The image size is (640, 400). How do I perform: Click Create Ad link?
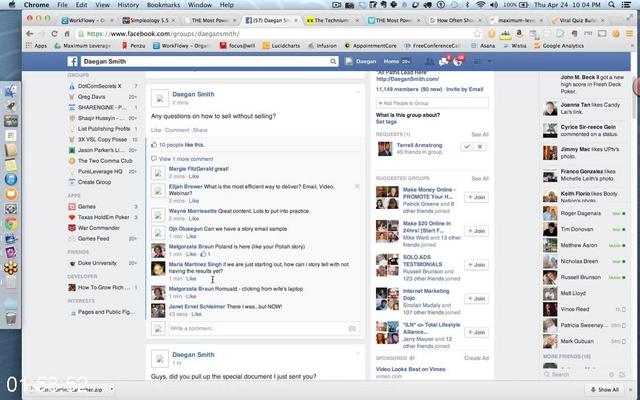(476, 358)
